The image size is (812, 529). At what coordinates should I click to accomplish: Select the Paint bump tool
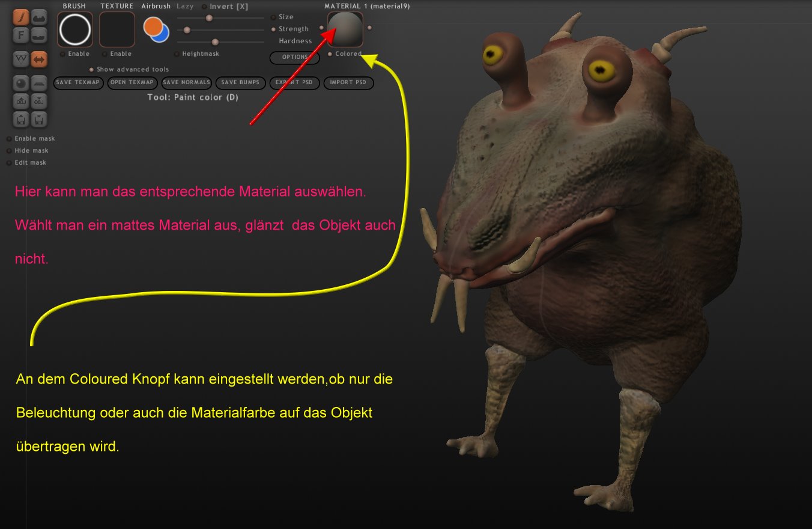(x=39, y=16)
